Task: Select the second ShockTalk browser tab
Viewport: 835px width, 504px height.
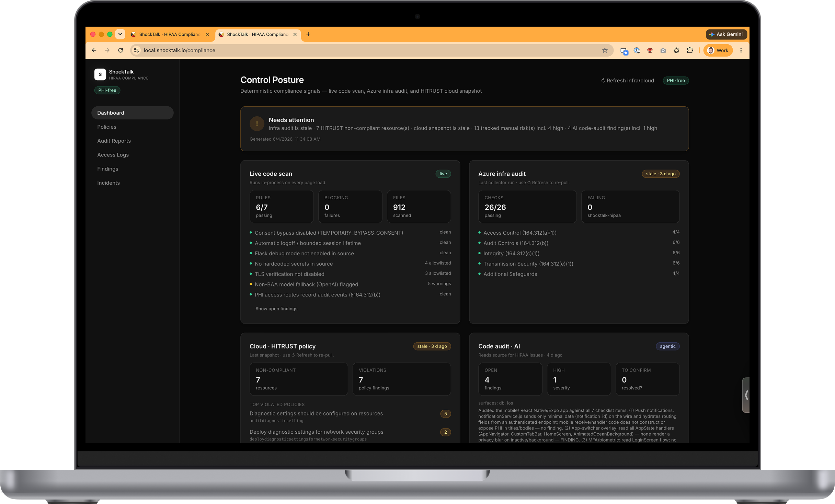Action: pos(258,34)
